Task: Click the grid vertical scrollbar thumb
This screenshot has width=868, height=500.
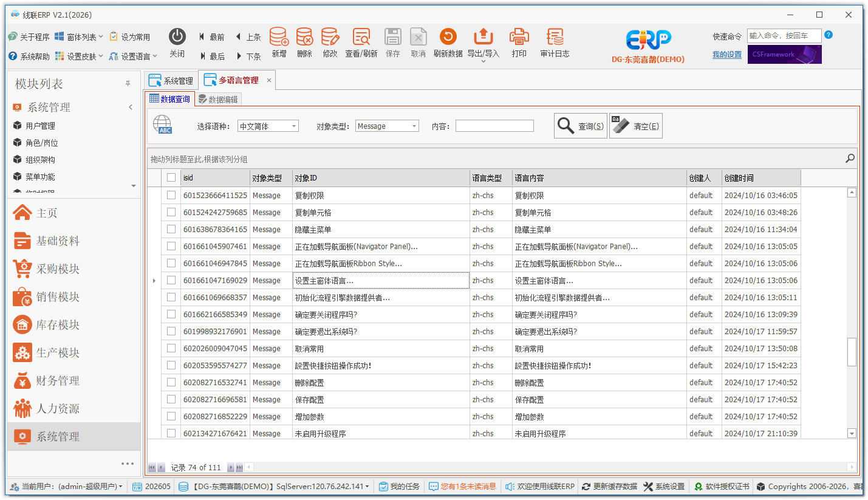Action: click(852, 352)
